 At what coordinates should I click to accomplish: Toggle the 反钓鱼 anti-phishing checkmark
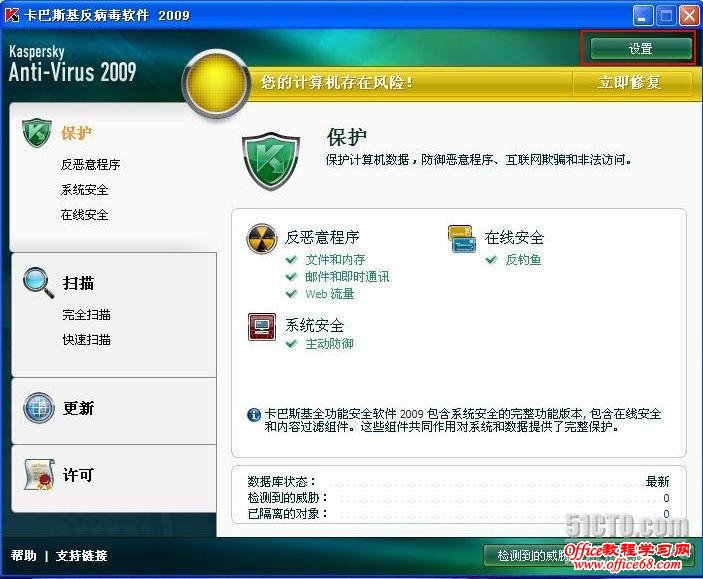pyautogui.click(x=491, y=260)
